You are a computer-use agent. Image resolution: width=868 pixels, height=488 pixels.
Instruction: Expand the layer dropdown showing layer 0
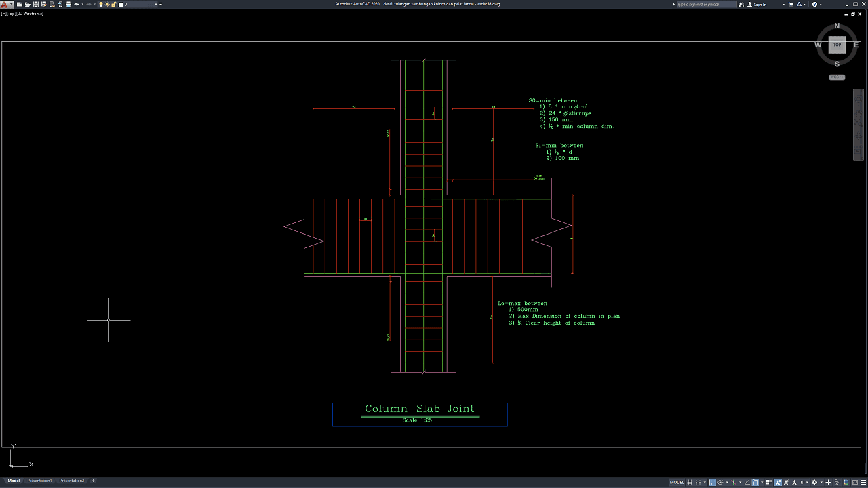click(x=157, y=4)
